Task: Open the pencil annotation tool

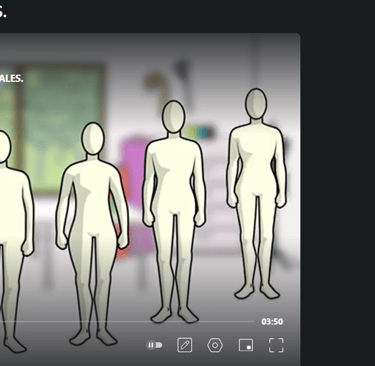Action: click(x=185, y=345)
